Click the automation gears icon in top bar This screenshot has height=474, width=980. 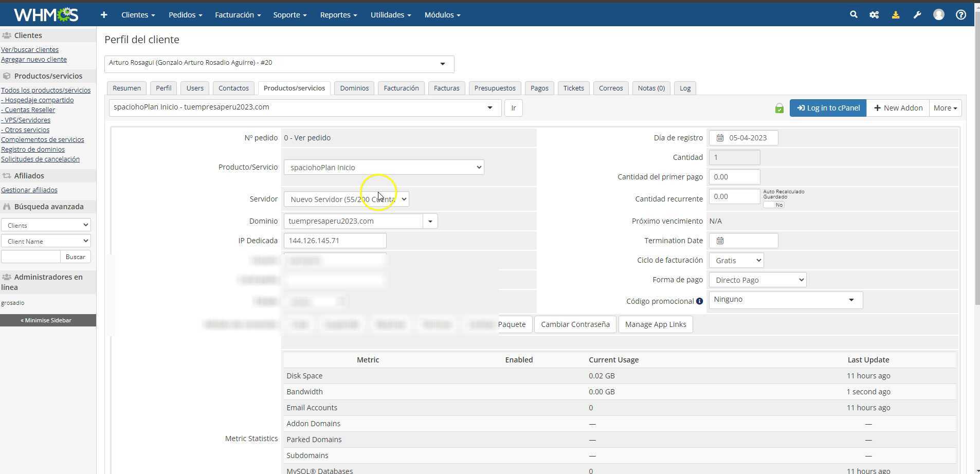pos(874,15)
